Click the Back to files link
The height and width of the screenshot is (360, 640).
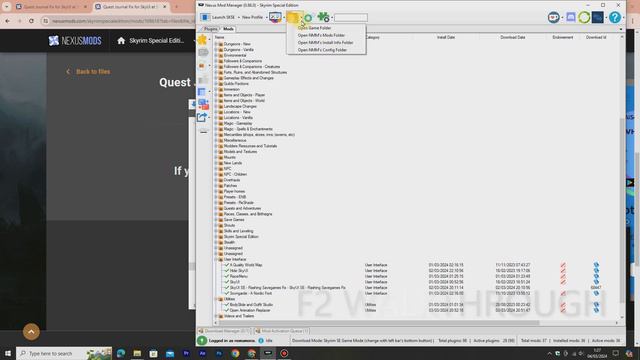[x=88, y=72]
